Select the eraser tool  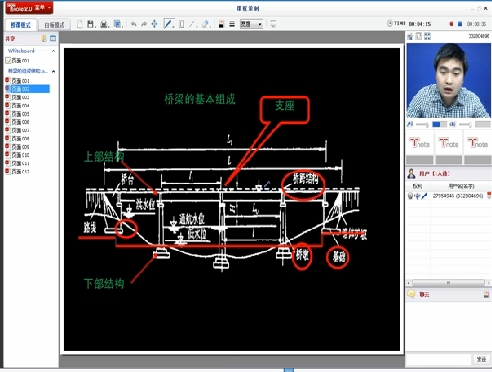205,24
